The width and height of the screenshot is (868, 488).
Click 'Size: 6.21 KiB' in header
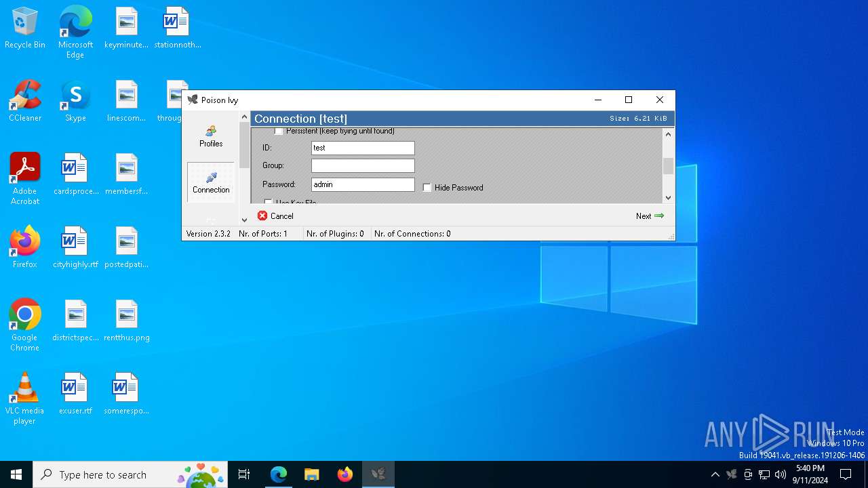point(638,119)
